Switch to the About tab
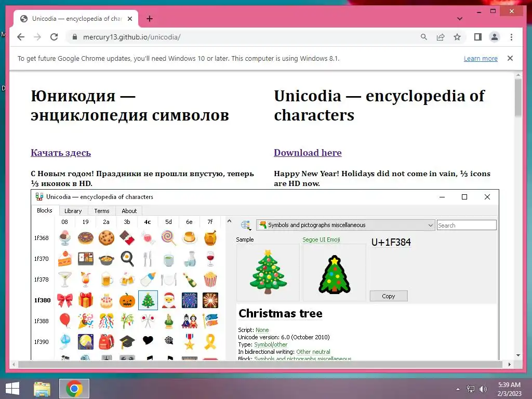532x399 pixels. tap(129, 211)
